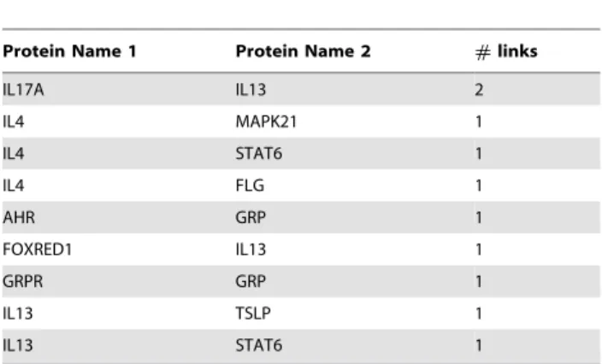Click links count in FLG row
The width and height of the screenshot is (602, 364).
coord(479,185)
